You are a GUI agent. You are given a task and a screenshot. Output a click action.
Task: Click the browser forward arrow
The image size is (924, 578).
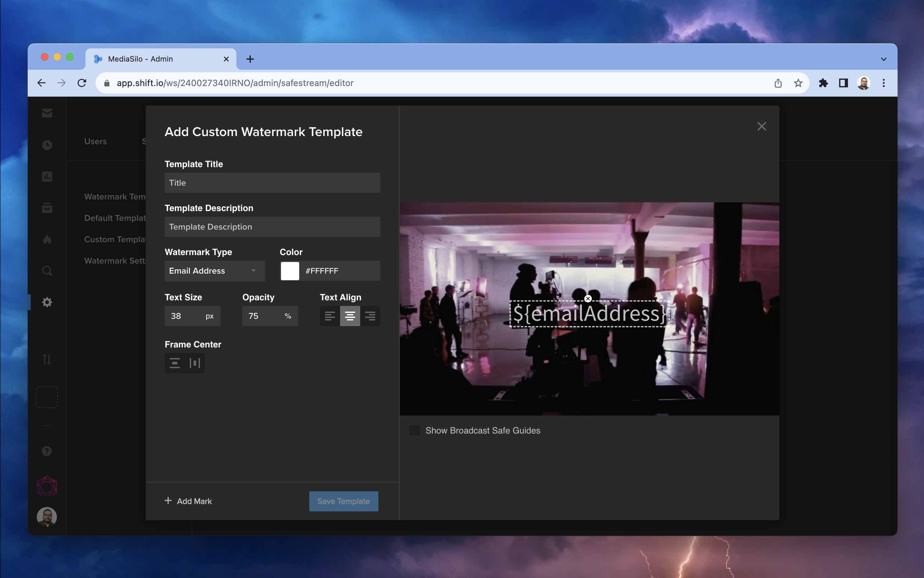click(x=62, y=83)
